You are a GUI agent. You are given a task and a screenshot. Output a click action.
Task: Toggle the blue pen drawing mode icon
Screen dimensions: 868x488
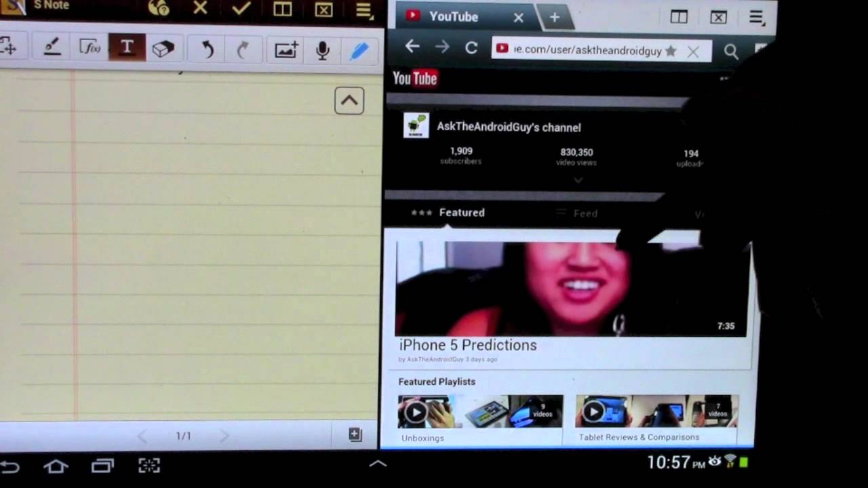pyautogui.click(x=359, y=50)
